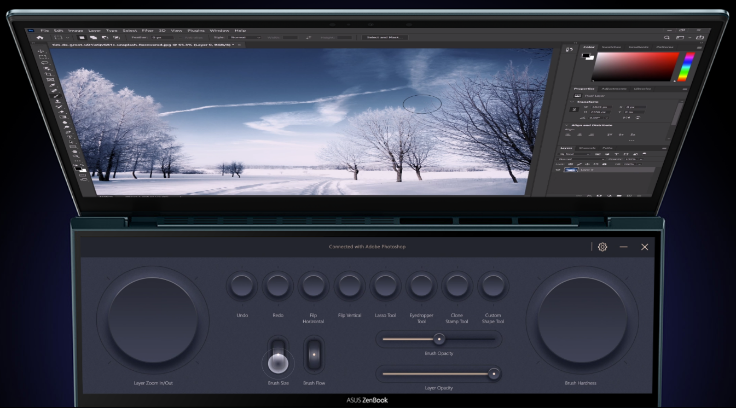
Task: Open the layer Opacity dropdown arrow
Action: (x=641, y=159)
